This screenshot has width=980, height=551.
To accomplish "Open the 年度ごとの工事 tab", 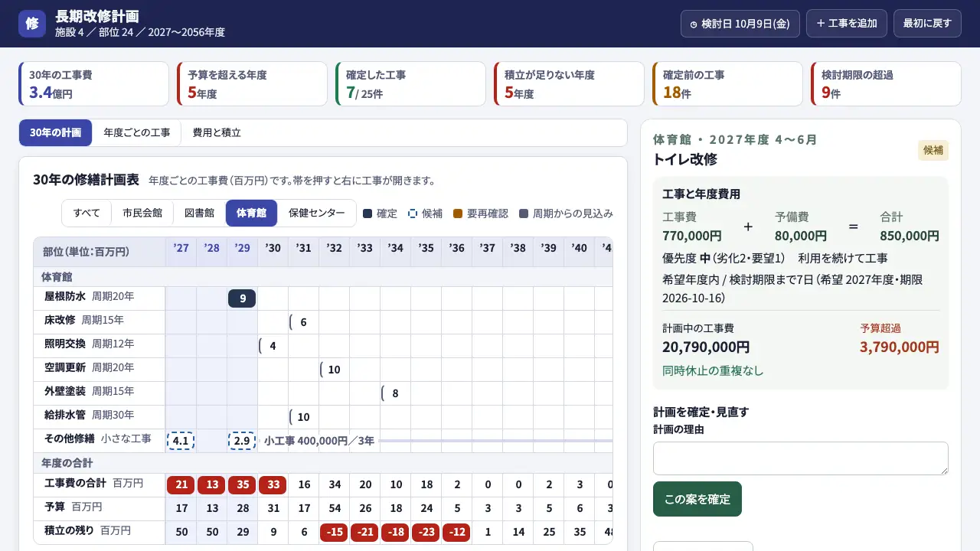I will pyautogui.click(x=137, y=132).
